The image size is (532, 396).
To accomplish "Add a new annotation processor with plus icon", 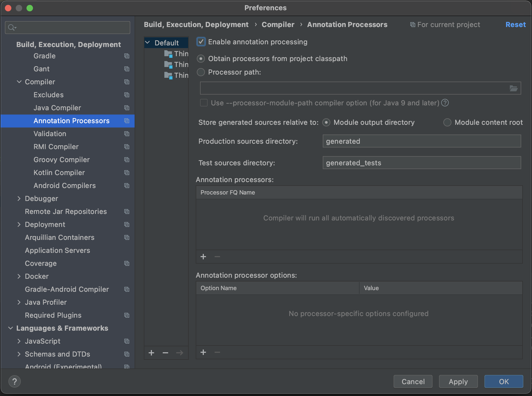I will click(x=203, y=257).
